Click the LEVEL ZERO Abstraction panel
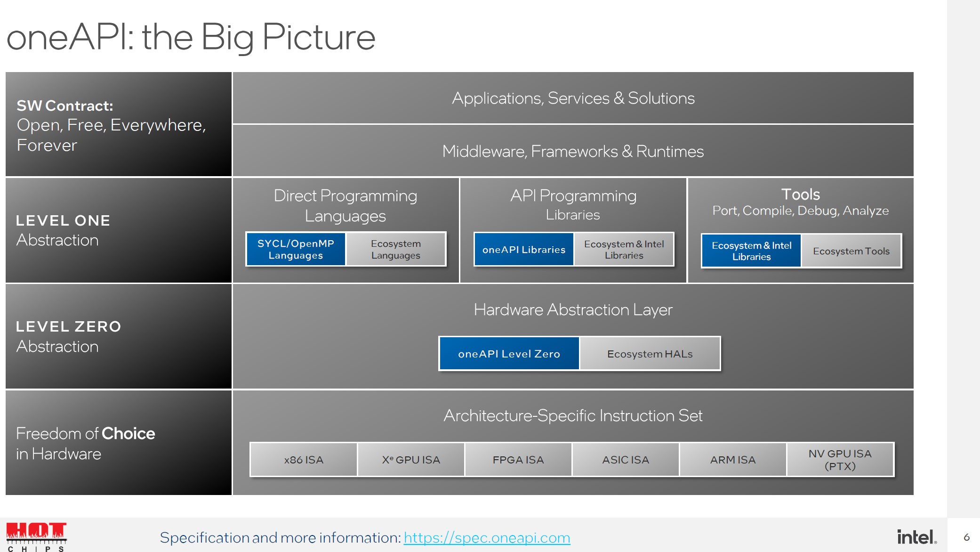The width and height of the screenshot is (980, 552). pyautogui.click(x=118, y=336)
